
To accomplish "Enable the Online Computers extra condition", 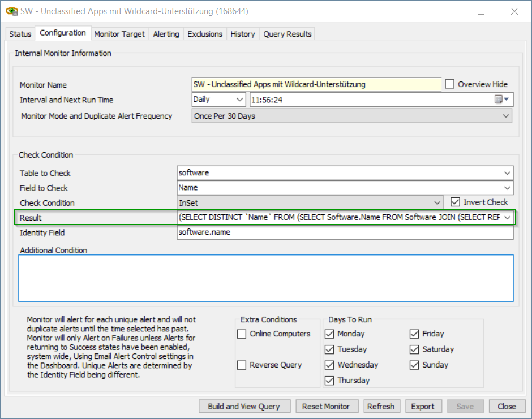I will (242, 334).
